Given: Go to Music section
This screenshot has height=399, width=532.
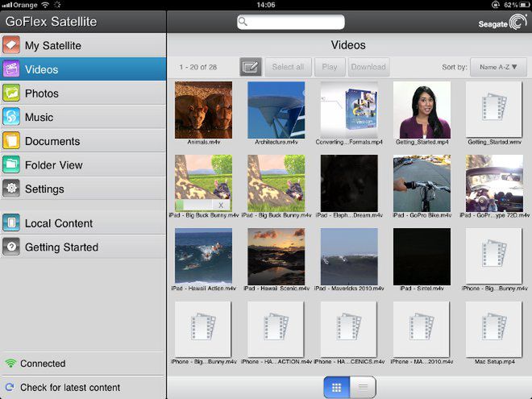Looking at the screenshot, I should pyautogui.click(x=83, y=117).
